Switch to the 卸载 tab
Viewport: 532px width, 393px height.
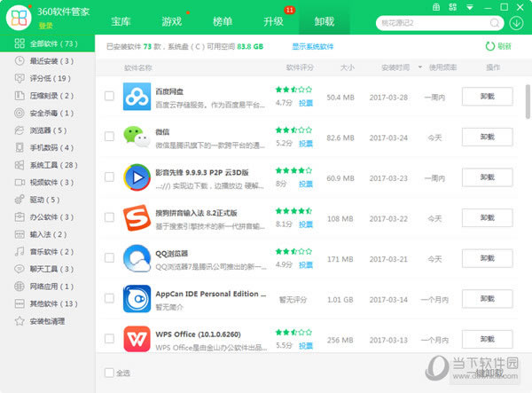pyautogui.click(x=325, y=21)
